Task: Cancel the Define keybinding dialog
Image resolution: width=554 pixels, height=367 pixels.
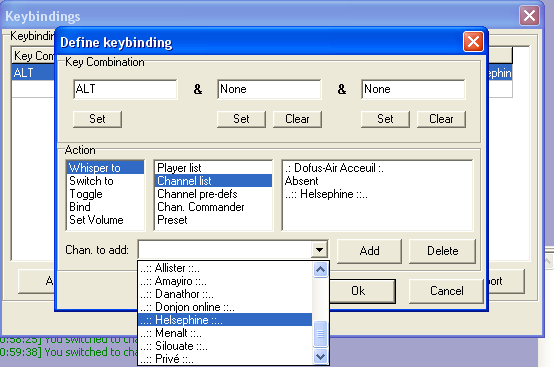Action: pyautogui.click(x=446, y=291)
